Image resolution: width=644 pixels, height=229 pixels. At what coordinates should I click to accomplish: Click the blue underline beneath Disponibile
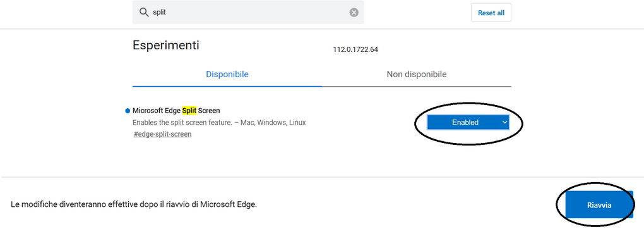[x=227, y=86]
